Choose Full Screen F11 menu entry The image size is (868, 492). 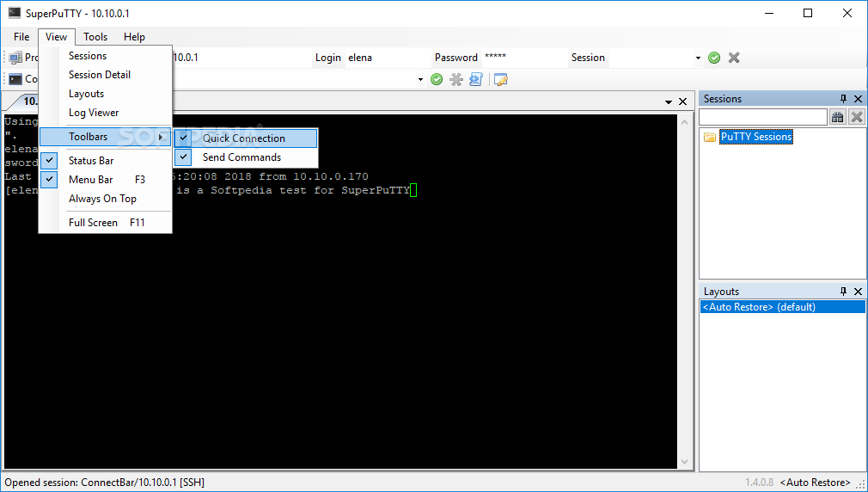(x=105, y=223)
